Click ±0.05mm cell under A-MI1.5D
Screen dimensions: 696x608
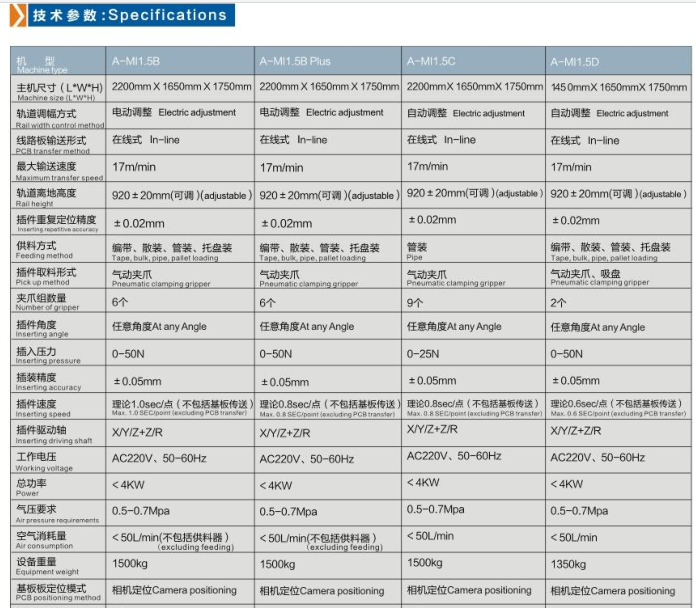tap(619, 380)
